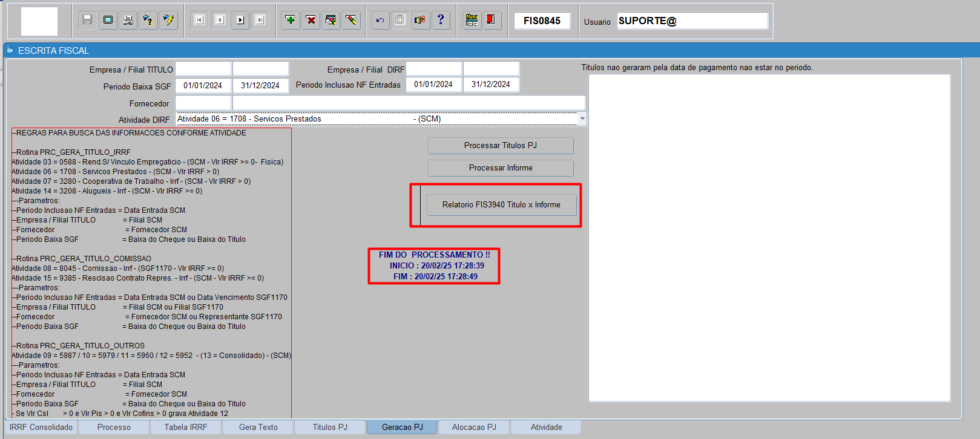The height and width of the screenshot is (439, 980).
Task: Open the Menu icon in toolbar
Action: click(x=472, y=20)
